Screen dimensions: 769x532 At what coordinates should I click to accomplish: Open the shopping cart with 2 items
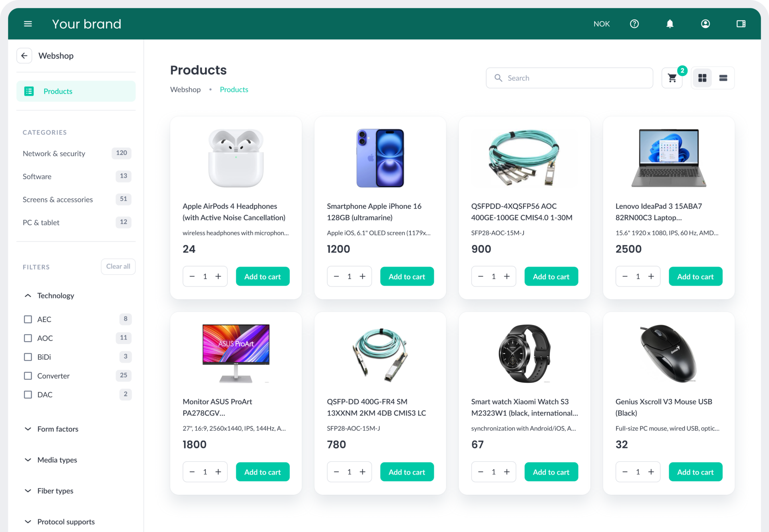pos(672,78)
